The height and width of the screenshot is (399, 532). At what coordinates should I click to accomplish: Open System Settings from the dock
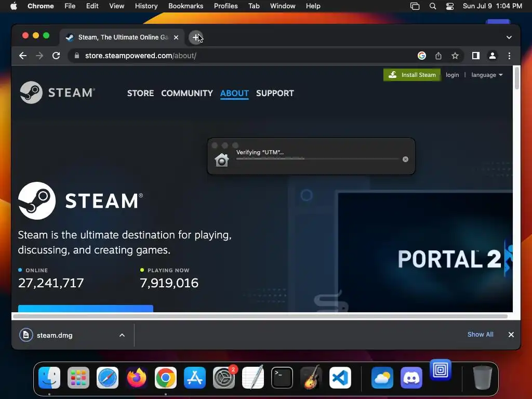point(224,378)
